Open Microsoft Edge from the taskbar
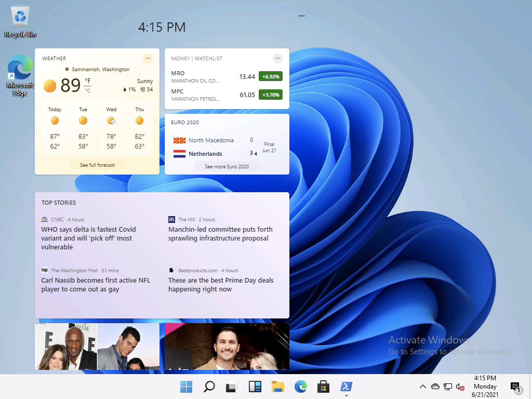Viewport: 532px width, 399px height. (x=300, y=387)
